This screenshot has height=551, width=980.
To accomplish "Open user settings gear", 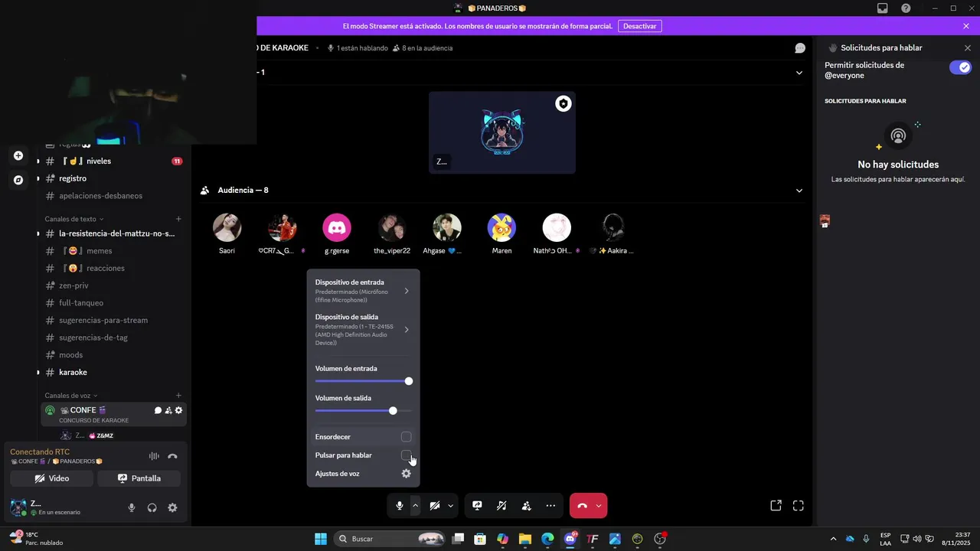I will click(172, 507).
